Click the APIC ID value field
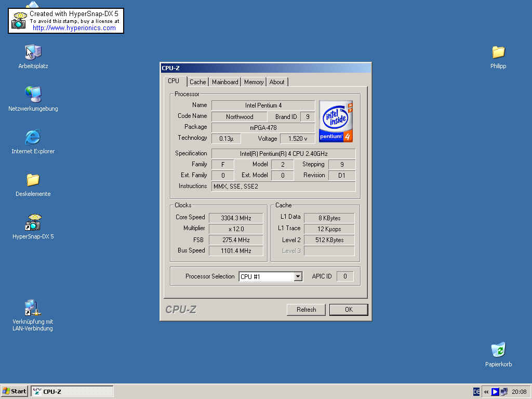 point(345,276)
